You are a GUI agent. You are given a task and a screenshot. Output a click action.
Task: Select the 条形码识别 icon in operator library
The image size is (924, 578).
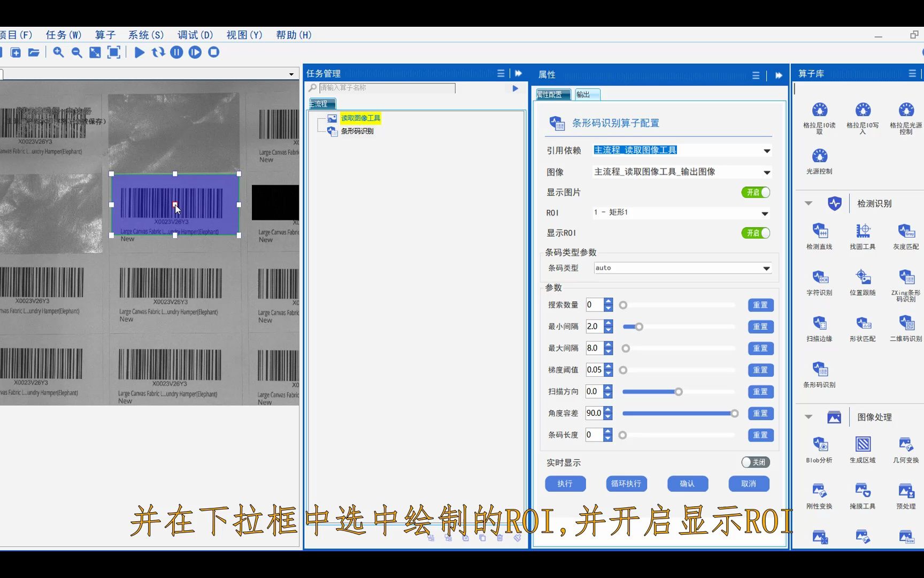[820, 369]
